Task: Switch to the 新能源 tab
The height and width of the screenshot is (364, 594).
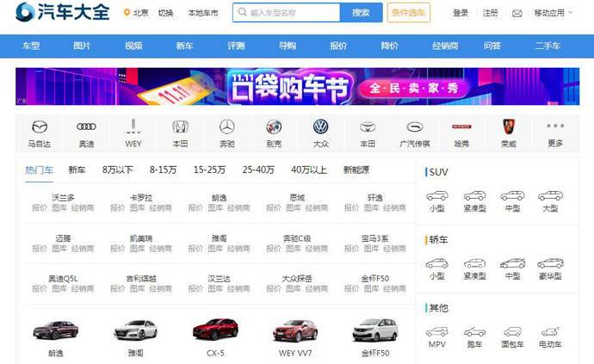Action: [x=356, y=170]
